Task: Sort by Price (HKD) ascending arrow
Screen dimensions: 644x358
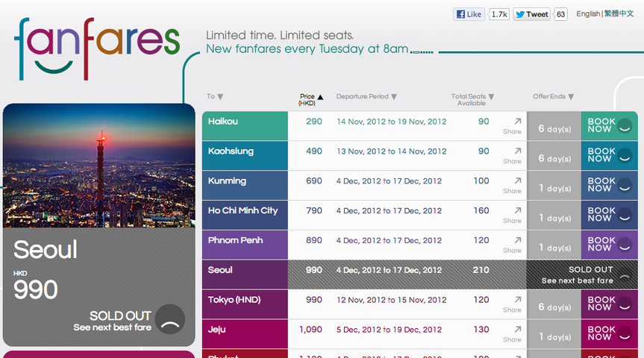Action: pyautogui.click(x=320, y=97)
